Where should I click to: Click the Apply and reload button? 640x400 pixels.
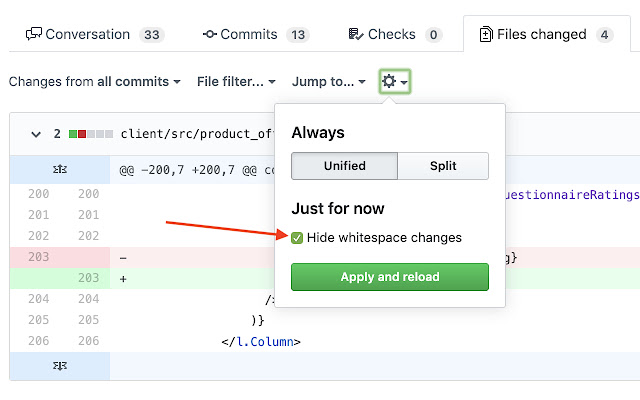click(x=389, y=277)
